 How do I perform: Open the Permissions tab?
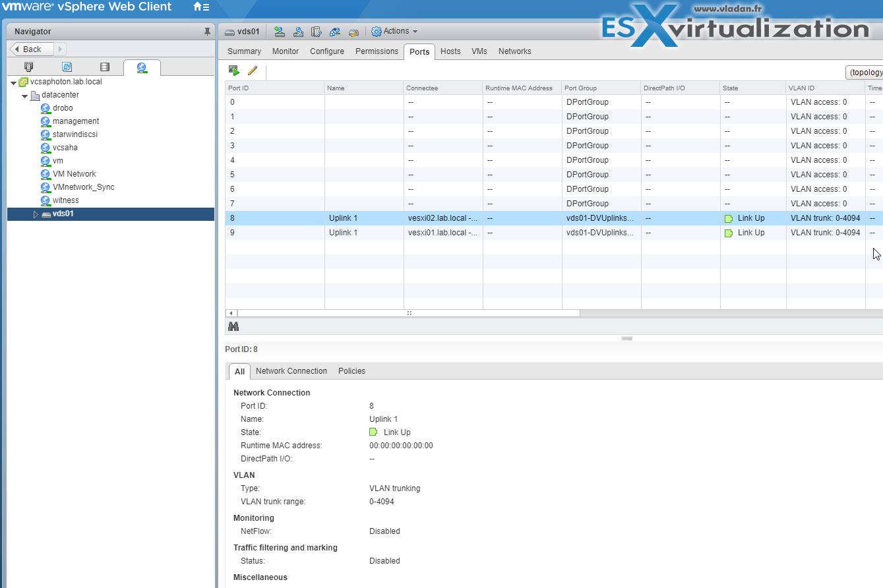point(377,51)
